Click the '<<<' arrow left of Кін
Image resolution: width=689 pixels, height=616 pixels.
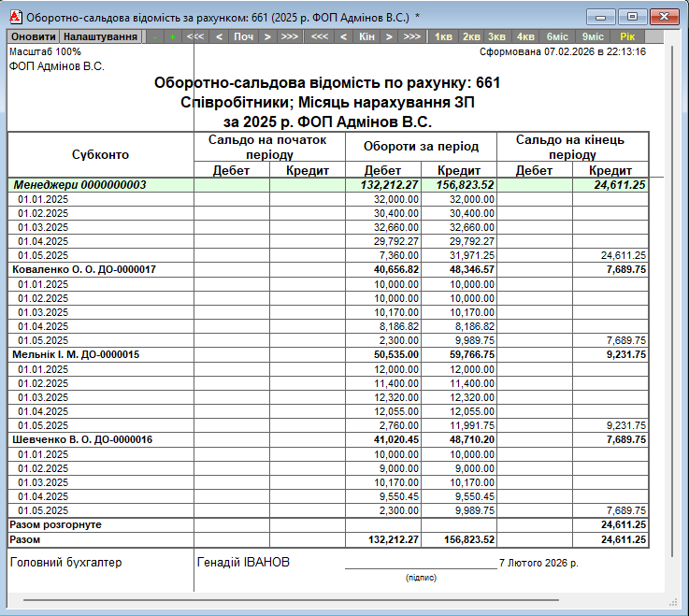[320, 36]
